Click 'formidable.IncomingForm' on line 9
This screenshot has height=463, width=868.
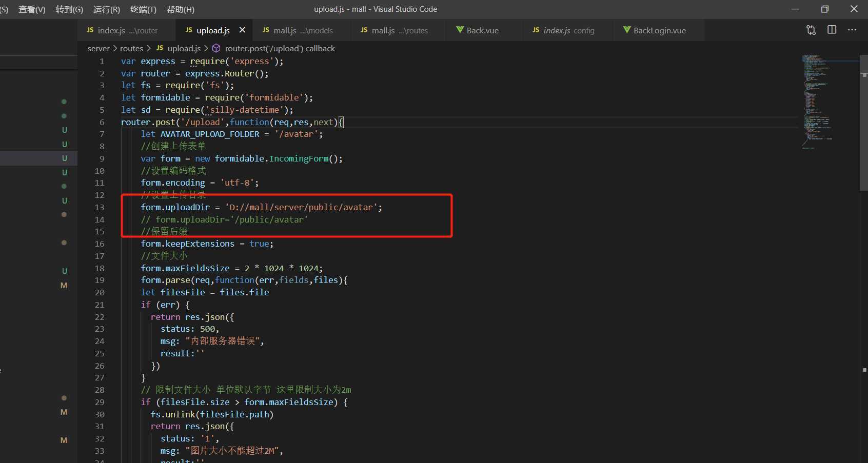point(272,158)
